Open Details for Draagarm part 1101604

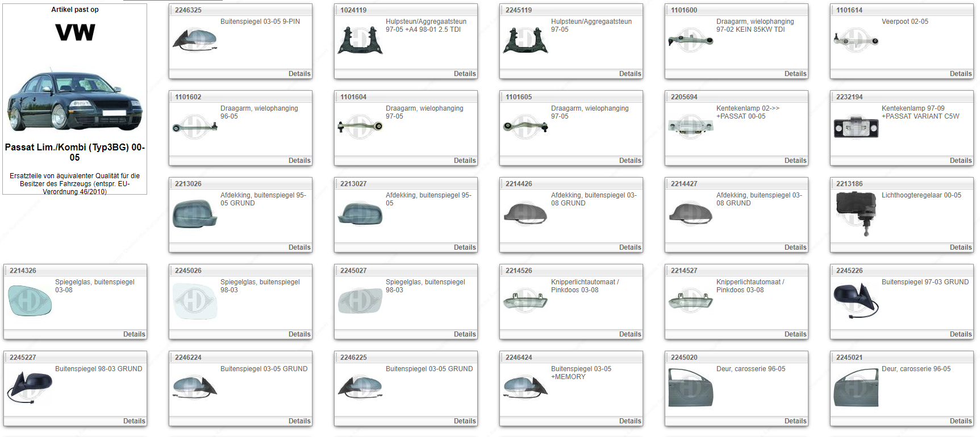[x=464, y=161]
